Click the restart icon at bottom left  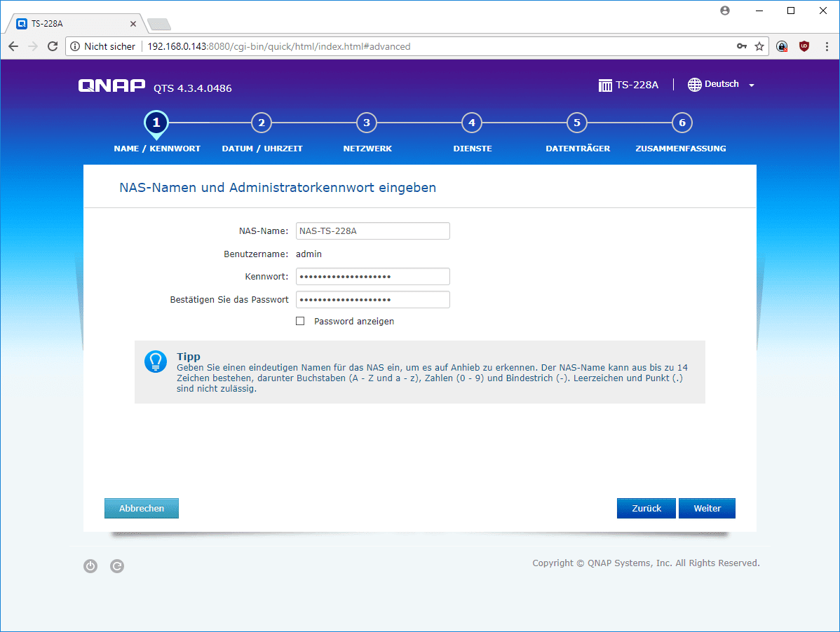(x=117, y=565)
